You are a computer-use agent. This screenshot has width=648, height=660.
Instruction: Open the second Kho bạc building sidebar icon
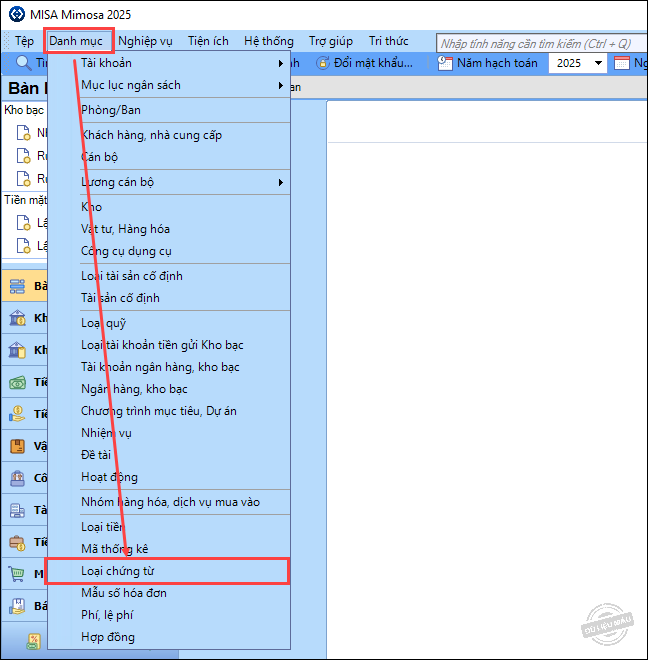pos(17,350)
